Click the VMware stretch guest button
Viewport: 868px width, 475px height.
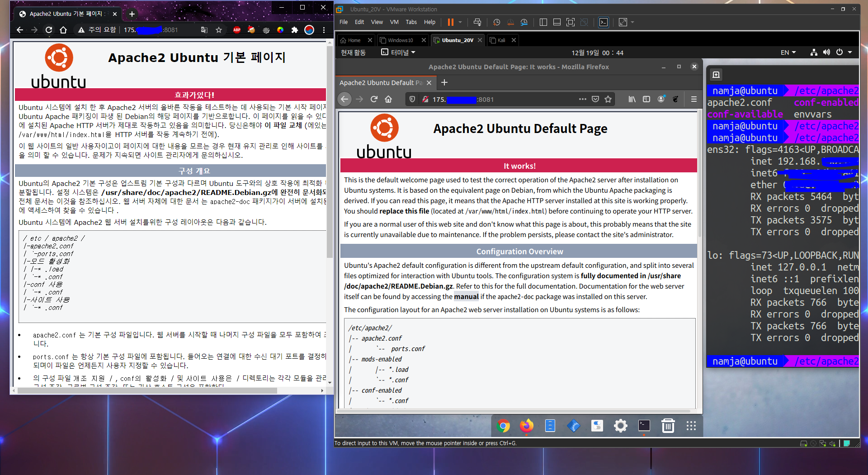coord(623,22)
